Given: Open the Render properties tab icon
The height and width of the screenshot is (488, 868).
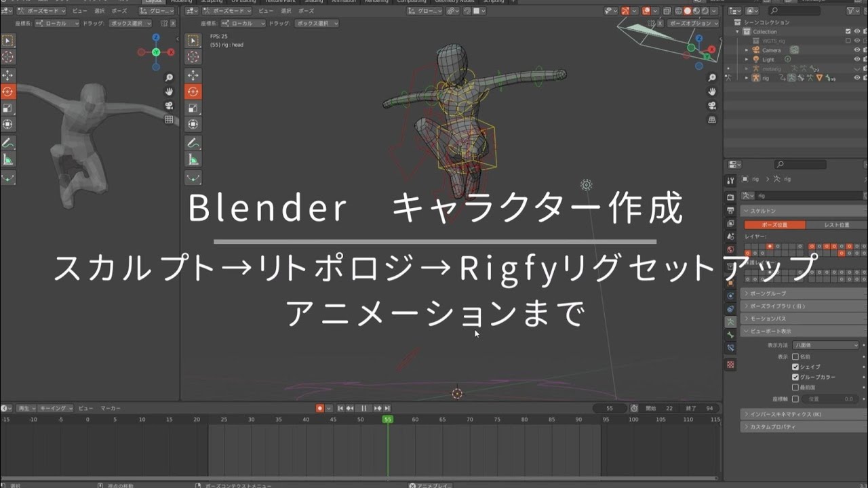Looking at the screenshot, I should point(730,197).
